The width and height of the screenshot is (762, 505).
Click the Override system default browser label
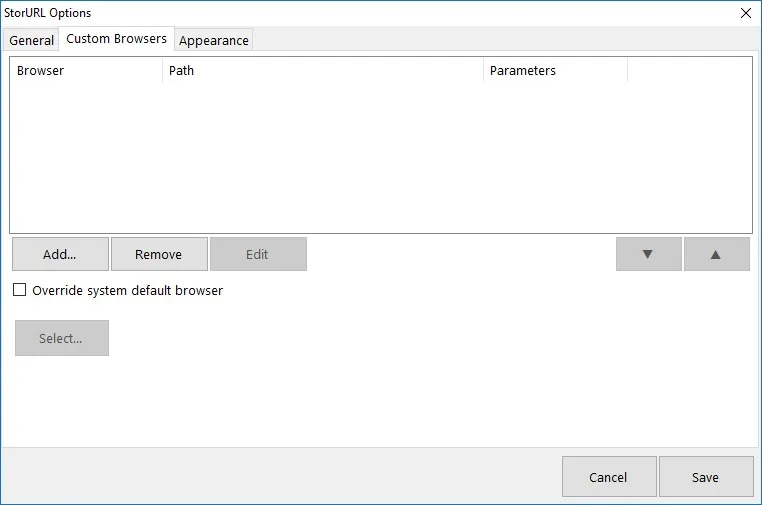click(x=127, y=291)
